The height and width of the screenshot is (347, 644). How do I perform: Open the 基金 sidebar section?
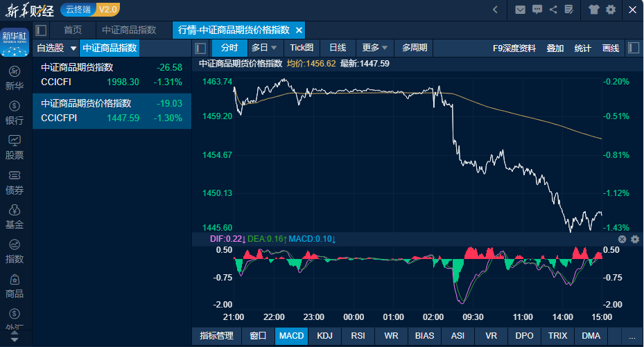pos(15,217)
